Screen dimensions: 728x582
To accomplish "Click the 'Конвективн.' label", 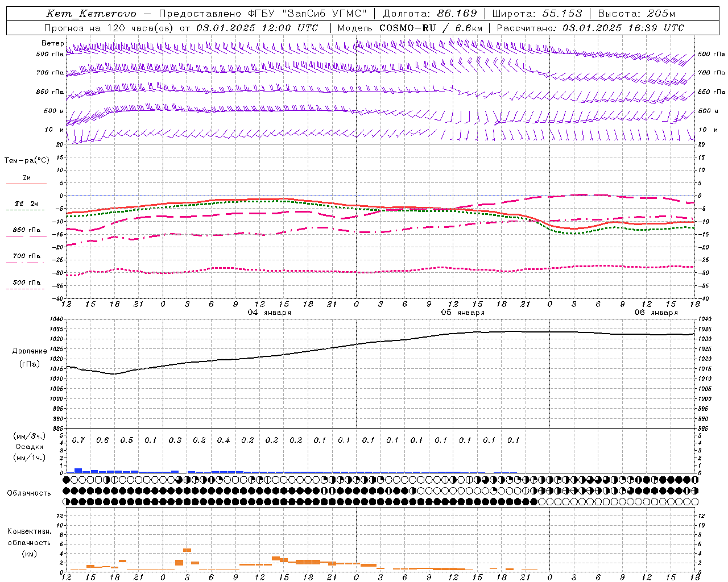I will click(29, 531).
